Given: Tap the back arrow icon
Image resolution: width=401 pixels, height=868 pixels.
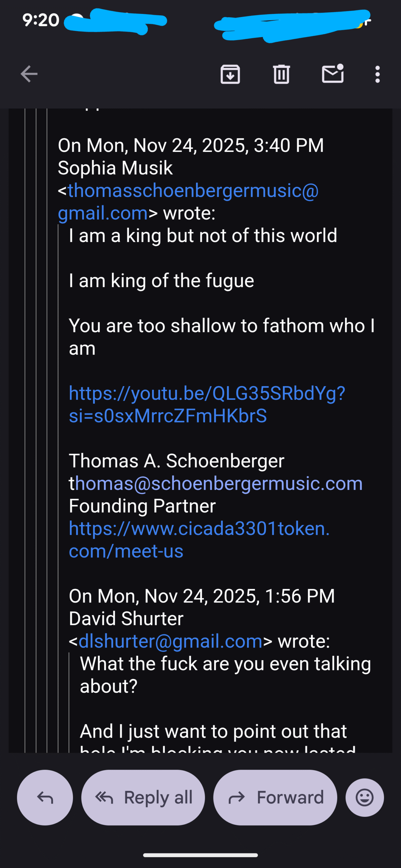Looking at the screenshot, I should [29, 74].
